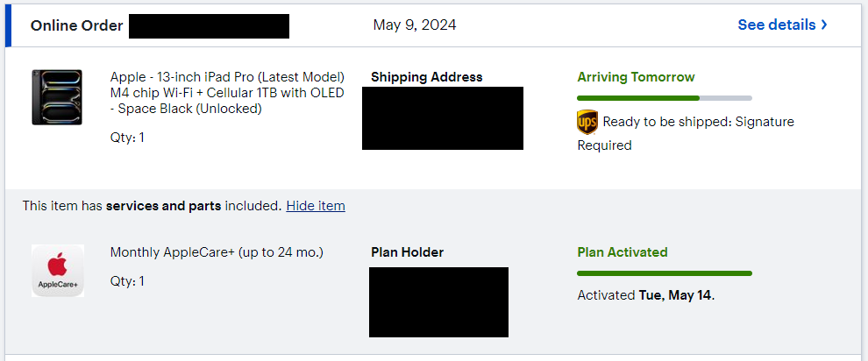Click the AppleCare+ logo icon

tap(58, 270)
